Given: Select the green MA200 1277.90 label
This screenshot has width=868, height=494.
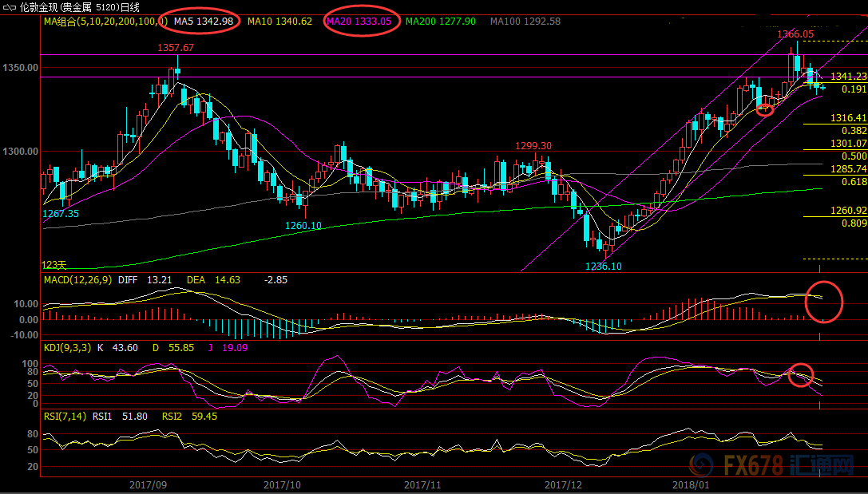Looking at the screenshot, I should tap(441, 22).
